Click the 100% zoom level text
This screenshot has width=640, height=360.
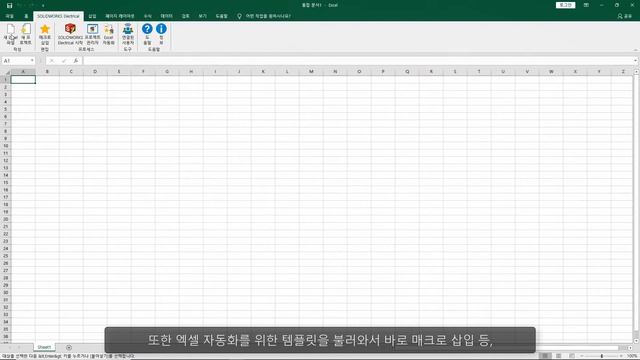[632, 356]
